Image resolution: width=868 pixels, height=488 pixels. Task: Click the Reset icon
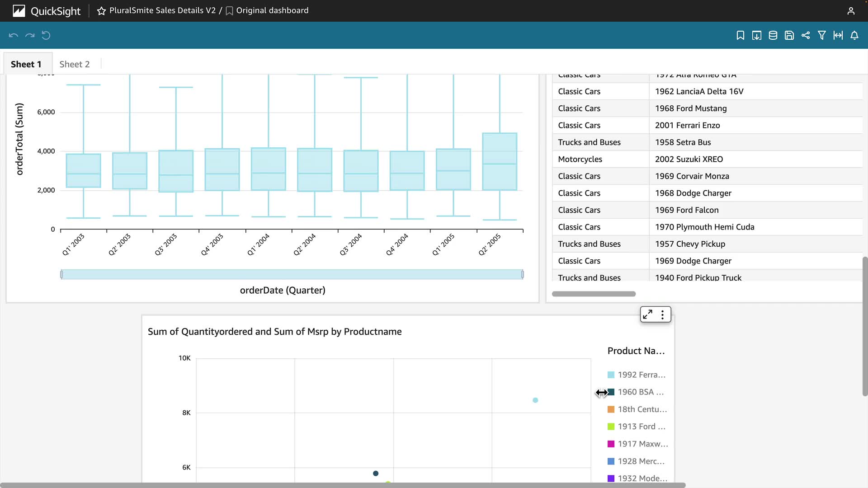point(46,35)
